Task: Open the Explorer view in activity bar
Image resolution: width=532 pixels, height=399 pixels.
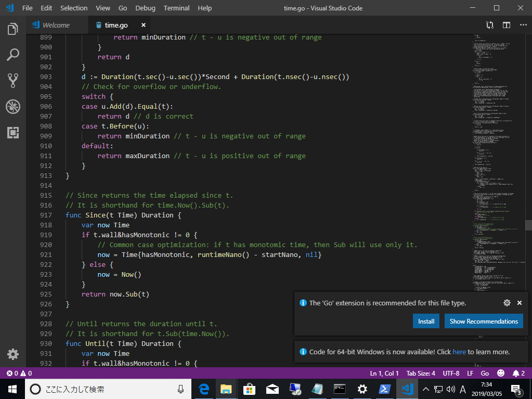Action: 13,29
